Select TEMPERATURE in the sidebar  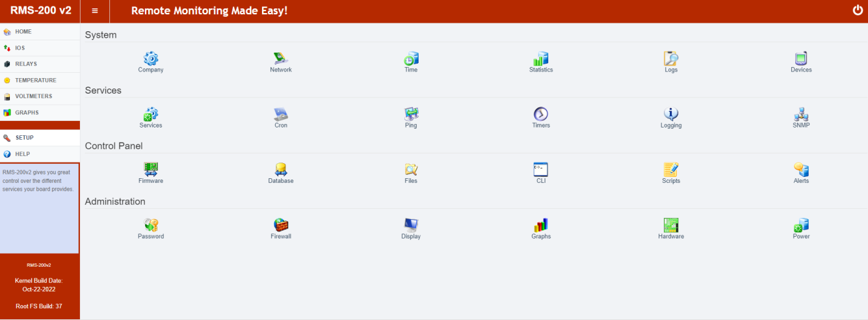click(x=35, y=81)
